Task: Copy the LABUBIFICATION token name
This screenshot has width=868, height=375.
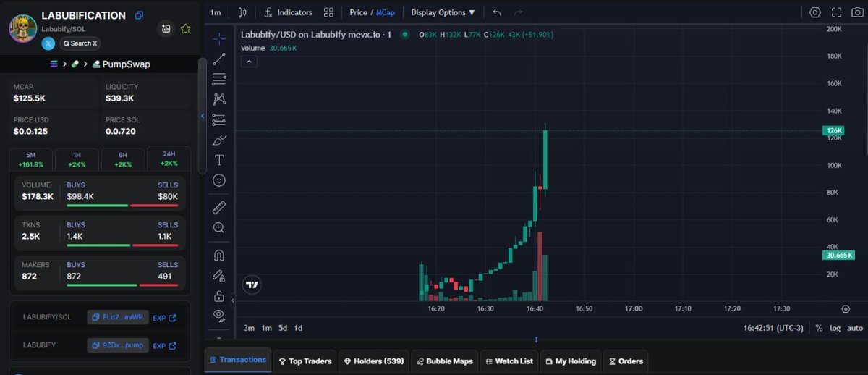Action: (x=139, y=15)
